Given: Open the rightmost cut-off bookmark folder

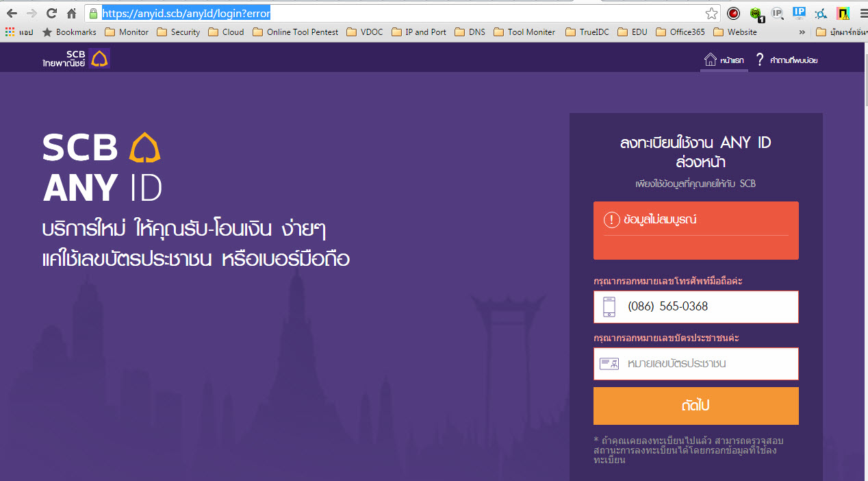Looking at the screenshot, I should [x=842, y=32].
